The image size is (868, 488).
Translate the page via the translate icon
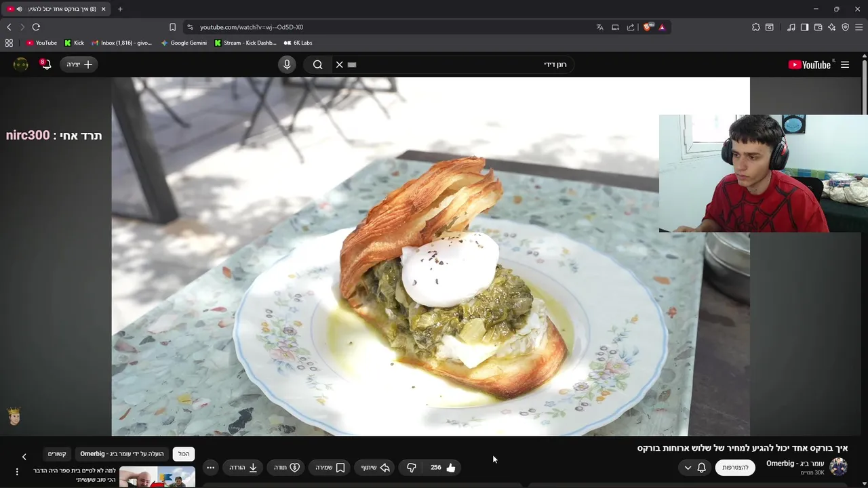(599, 27)
